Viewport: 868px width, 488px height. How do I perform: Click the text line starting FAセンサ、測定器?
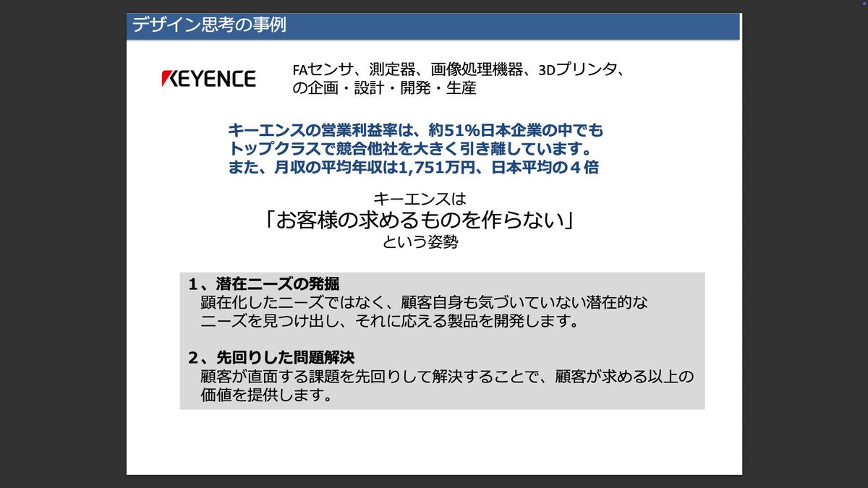(x=458, y=70)
